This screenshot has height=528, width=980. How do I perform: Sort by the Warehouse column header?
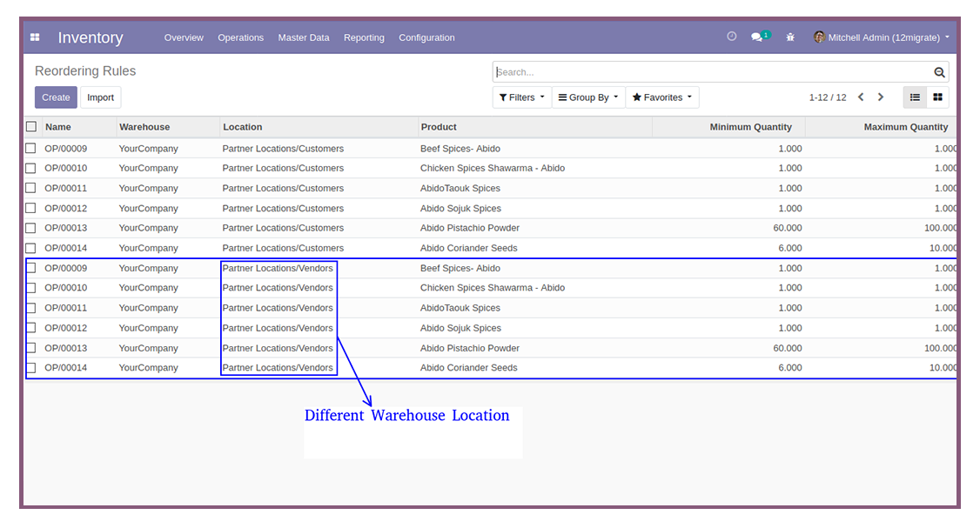point(144,127)
